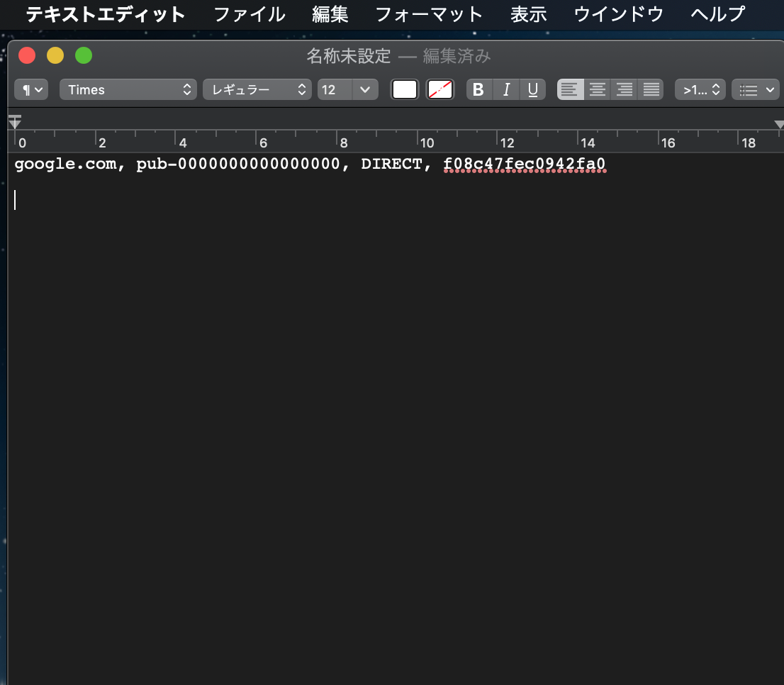Viewport: 784px width, 685px height.
Task: Align text to the left
Action: [x=570, y=90]
